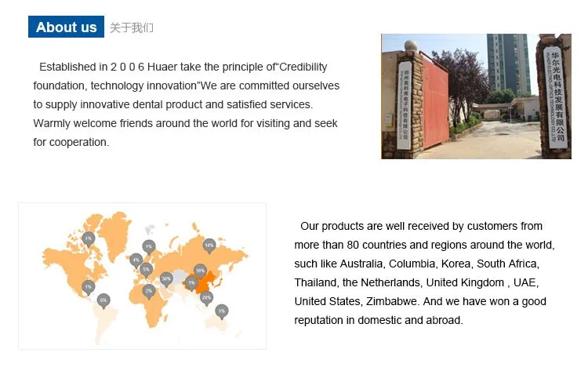Viewport: 588px width, 371px height.
Task: Select the 2% pin on Africa
Action: click(148, 290)
